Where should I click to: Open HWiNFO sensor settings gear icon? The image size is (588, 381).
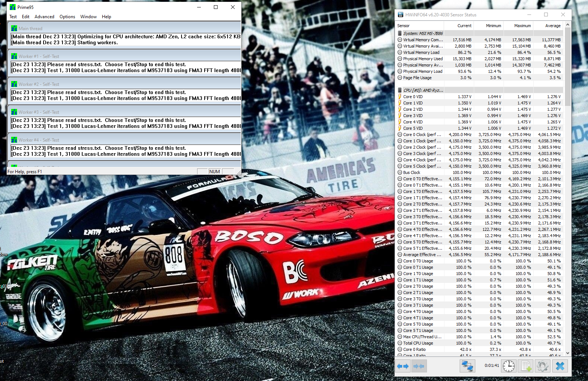point(543,366)
